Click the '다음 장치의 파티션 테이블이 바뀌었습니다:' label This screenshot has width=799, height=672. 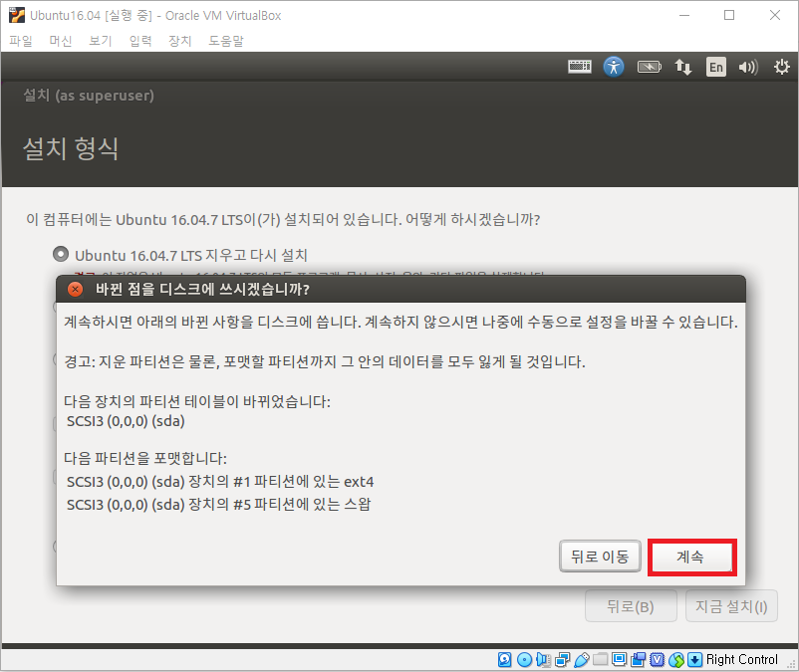tap(197, 401)
